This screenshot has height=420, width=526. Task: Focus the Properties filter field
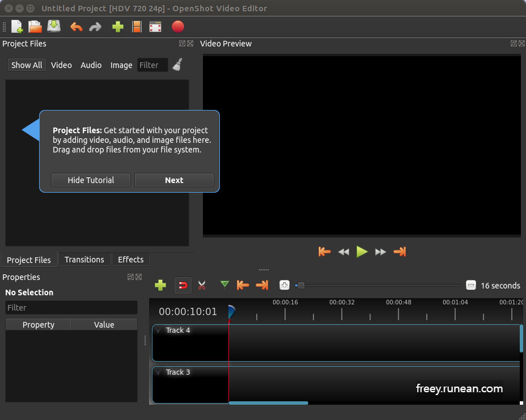point(71,308)
